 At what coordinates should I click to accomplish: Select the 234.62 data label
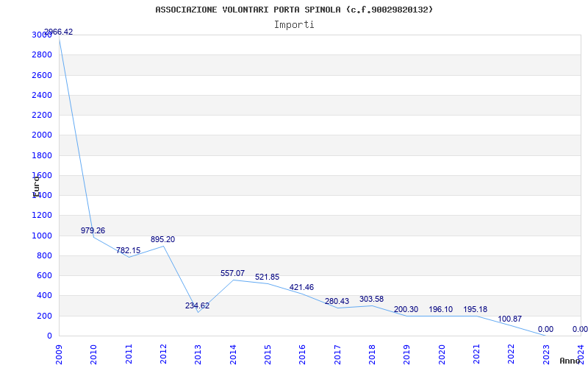[x=197, y=305]
